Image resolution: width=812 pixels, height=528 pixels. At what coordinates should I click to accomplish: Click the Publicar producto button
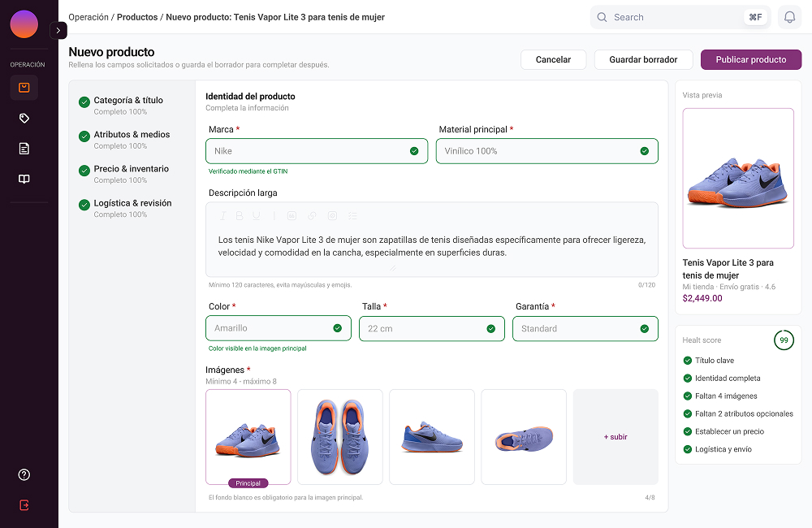pyautogui.click(x=751, y=59)
